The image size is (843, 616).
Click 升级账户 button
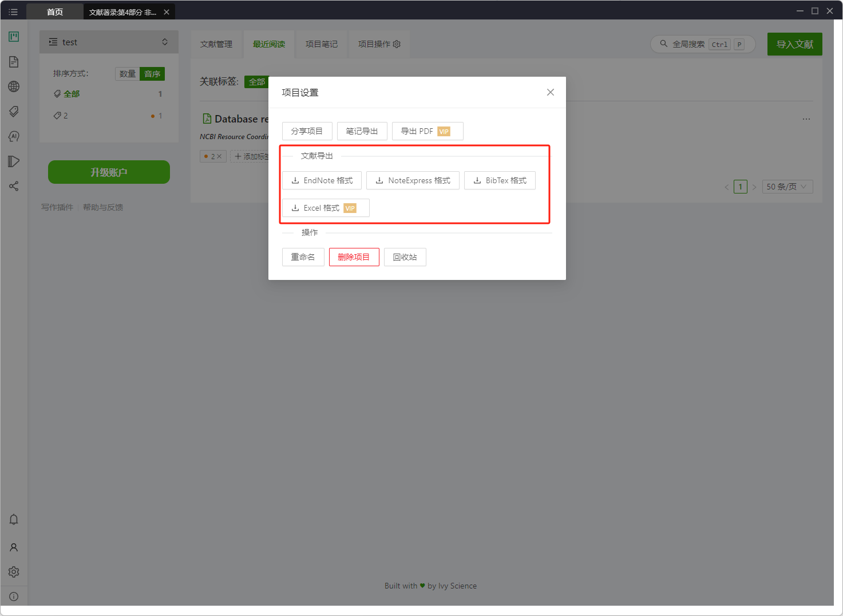[109, 172]
